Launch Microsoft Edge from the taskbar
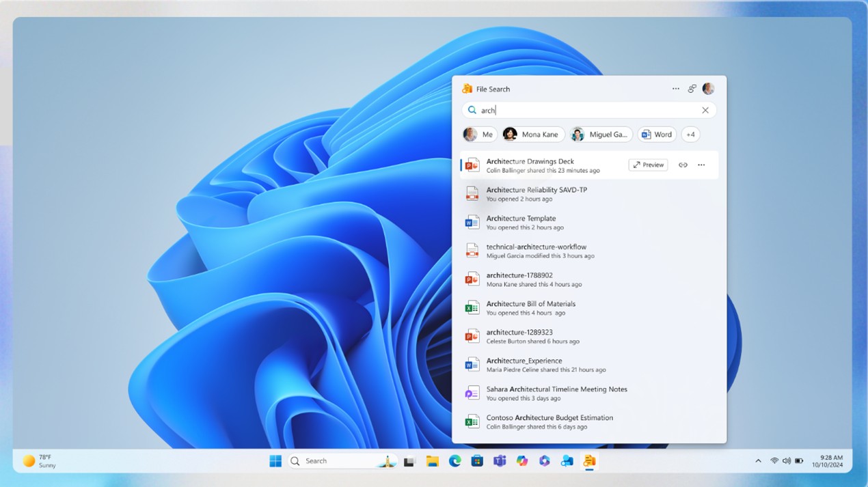Screen dimensions: 868x487 tap(455, 461)
